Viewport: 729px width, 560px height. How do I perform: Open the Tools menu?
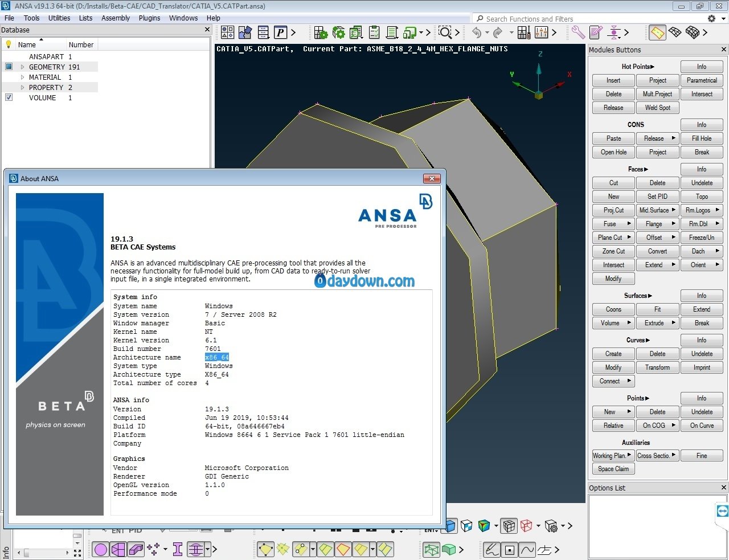pos(32,18)
